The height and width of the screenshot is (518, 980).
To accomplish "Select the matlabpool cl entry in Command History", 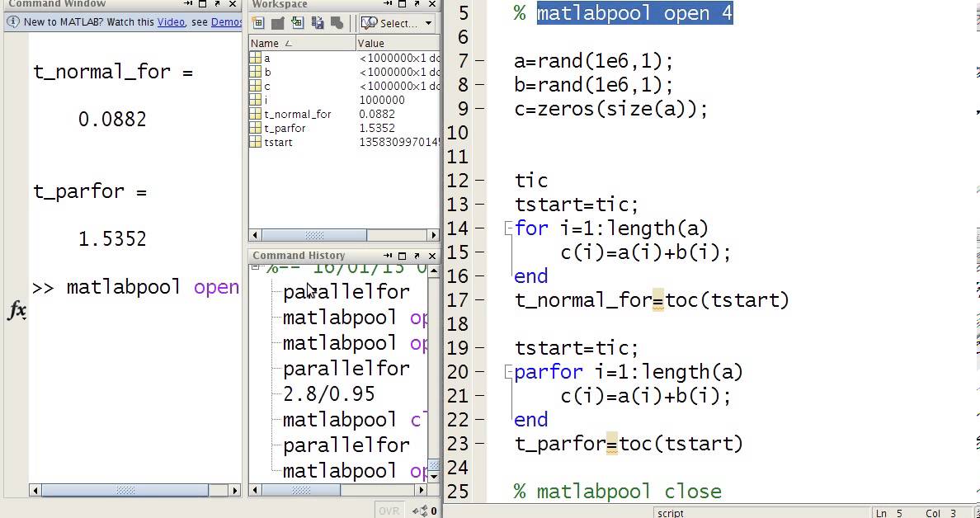I will [355, 420].
